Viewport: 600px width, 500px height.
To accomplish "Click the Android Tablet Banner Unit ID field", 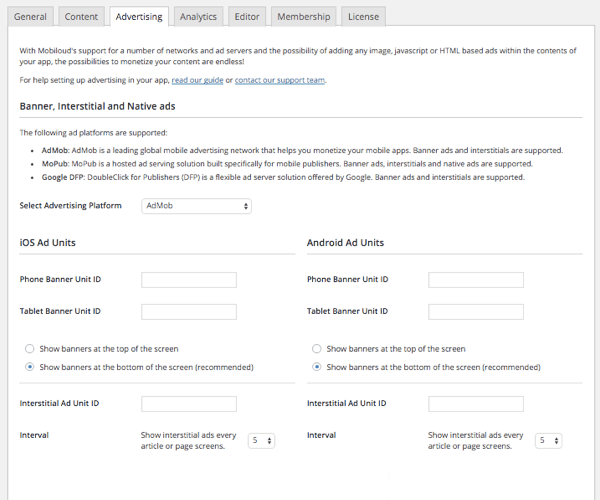I will click(x=476, y=312).
